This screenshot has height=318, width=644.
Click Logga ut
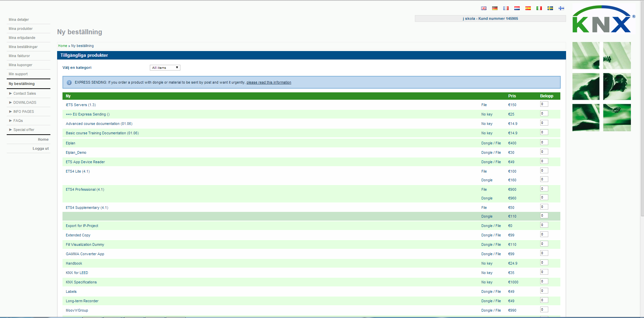pyautogui.click(x=41, y=149)
